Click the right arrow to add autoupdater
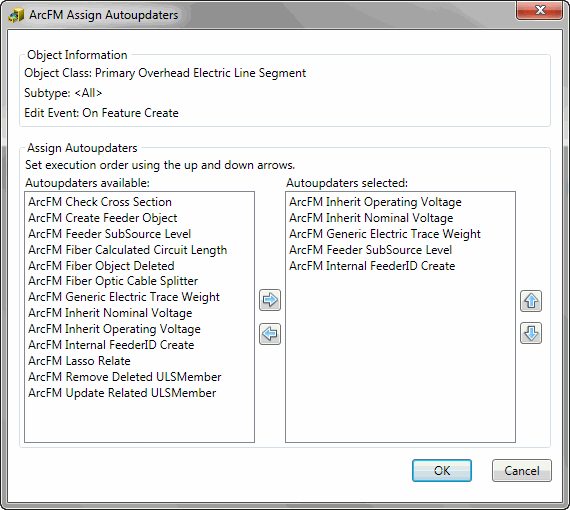570x510 pixels. coord(270,300)
